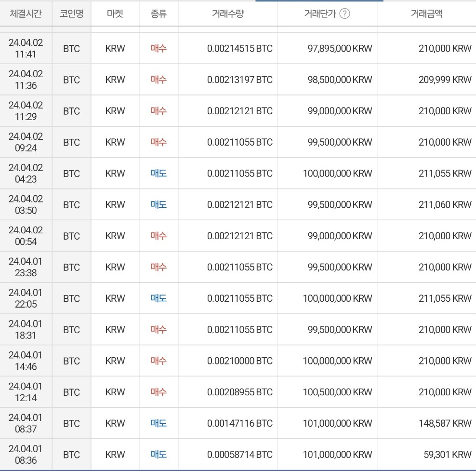Click 매수 label in the 00:54 row
The image size is (476, 471).
pos(159,236)
